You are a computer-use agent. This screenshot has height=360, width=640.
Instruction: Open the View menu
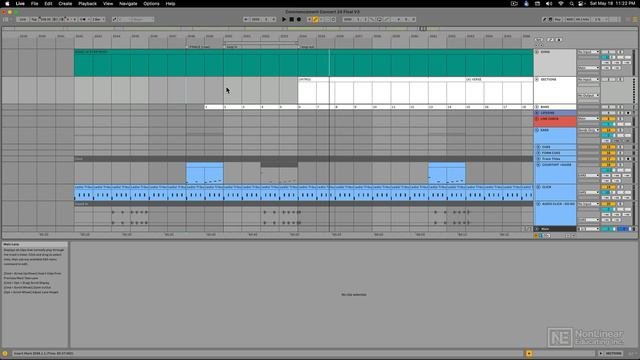108,4
